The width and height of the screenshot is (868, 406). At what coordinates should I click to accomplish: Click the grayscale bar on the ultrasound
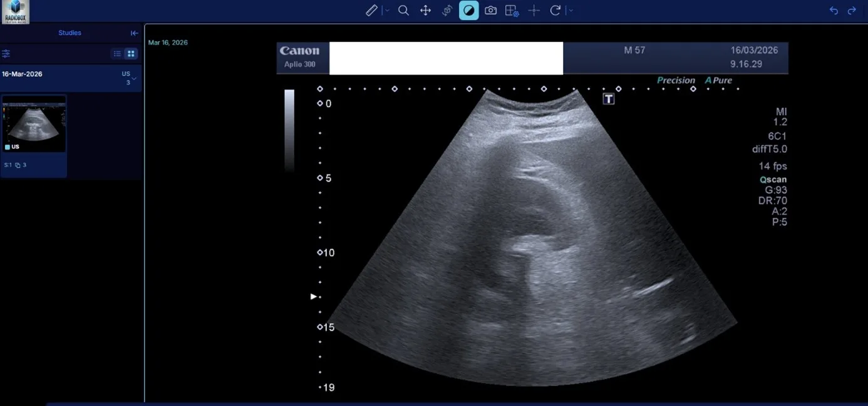[289, 130]
